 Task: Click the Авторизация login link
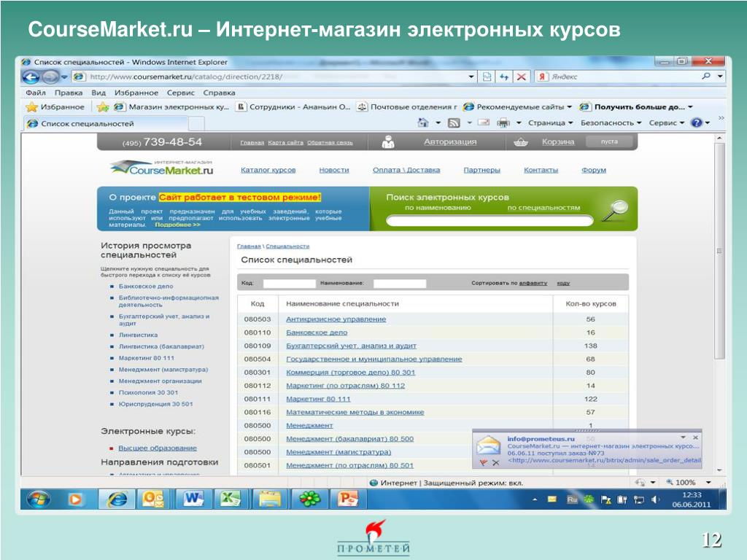[x=450, y=142]
